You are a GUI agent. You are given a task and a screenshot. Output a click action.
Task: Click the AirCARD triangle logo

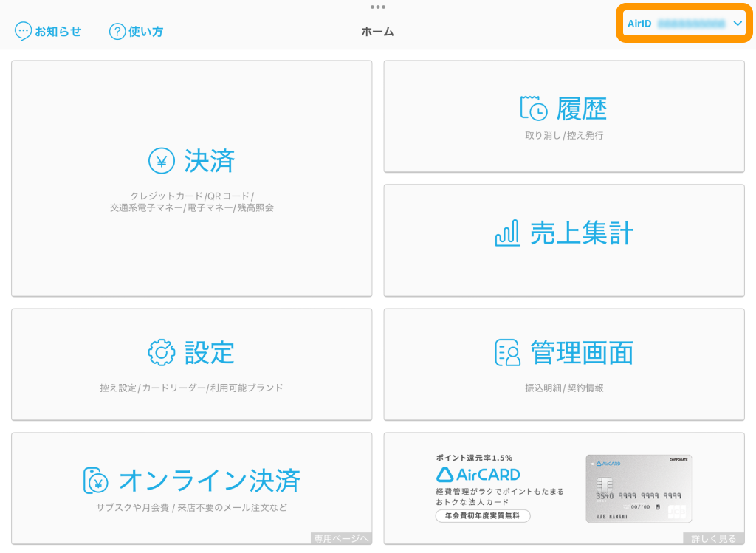click(x=444, y=475)
